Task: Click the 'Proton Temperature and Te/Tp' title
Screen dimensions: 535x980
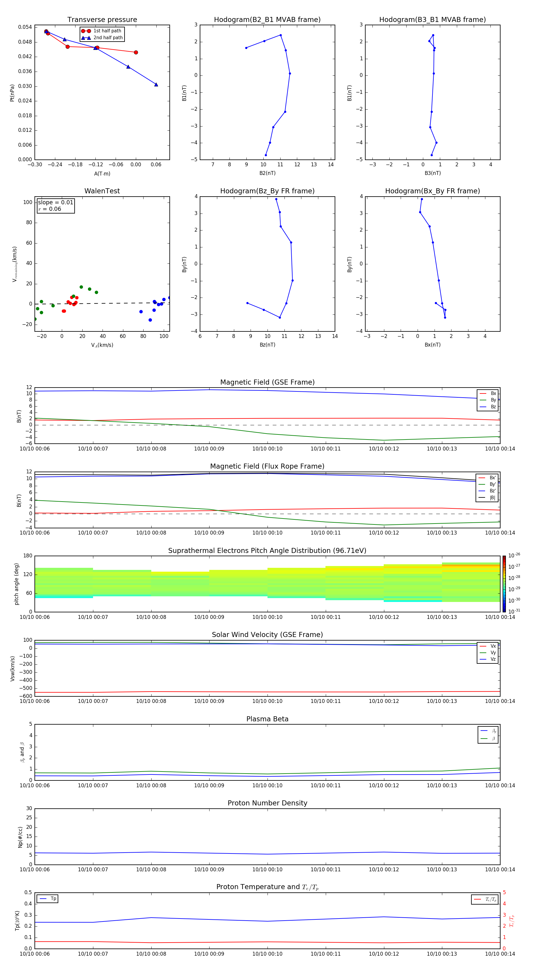Action: tap(267, 887)
